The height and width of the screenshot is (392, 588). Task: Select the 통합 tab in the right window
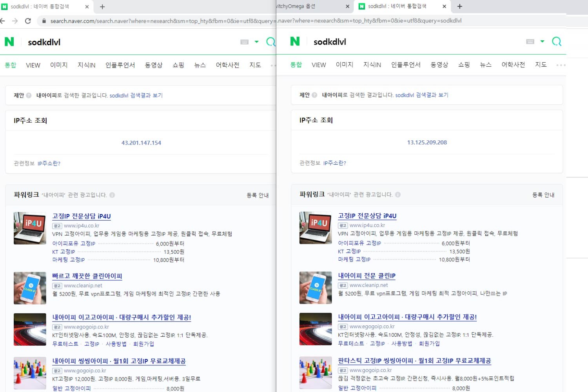(296, 65)
